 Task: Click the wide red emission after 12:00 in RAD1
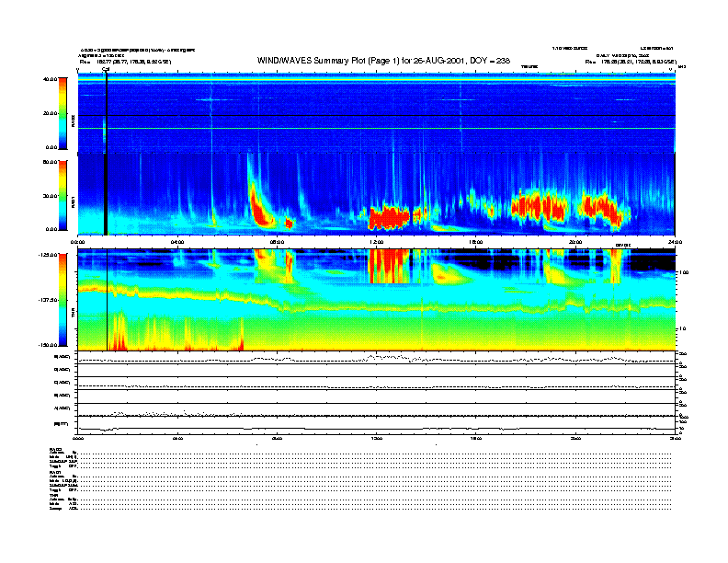[389, 217]
